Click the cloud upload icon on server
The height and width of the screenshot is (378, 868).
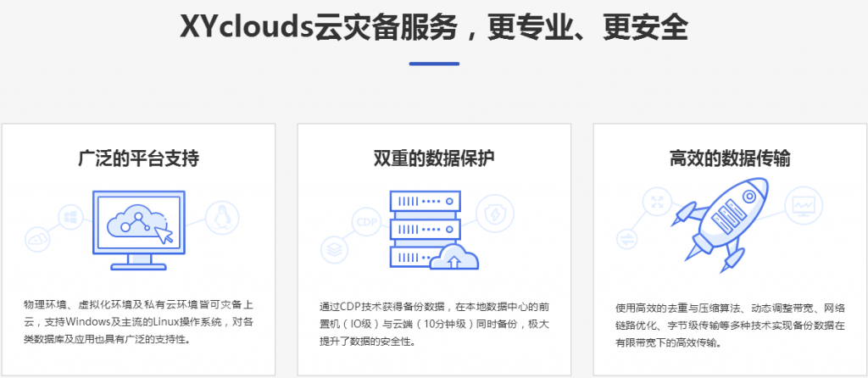click(454, 258)
